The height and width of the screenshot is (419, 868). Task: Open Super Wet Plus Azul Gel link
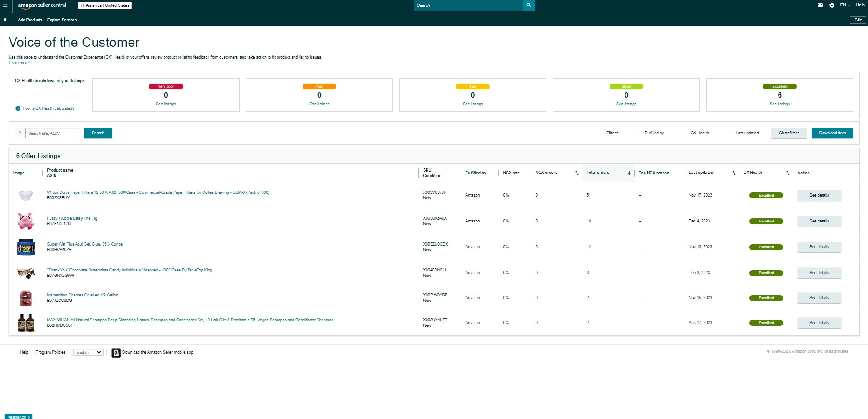tap(85, 244)
